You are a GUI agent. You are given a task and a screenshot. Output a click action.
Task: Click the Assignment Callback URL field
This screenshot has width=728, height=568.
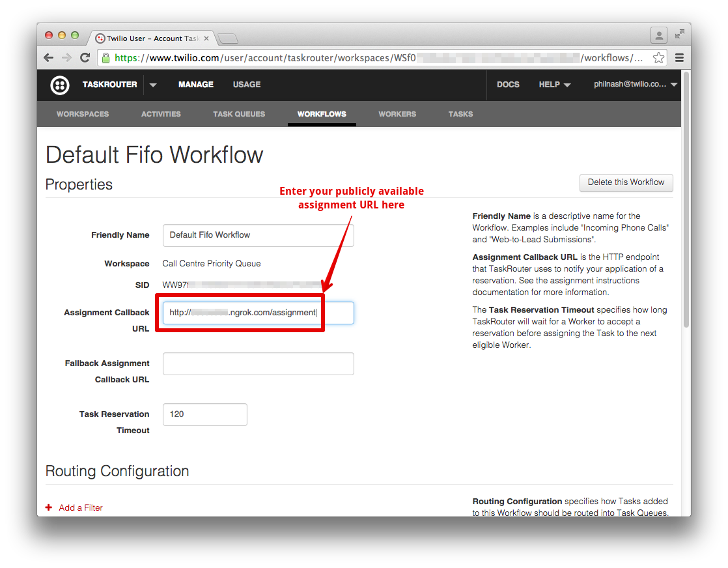tap(258, 313)
